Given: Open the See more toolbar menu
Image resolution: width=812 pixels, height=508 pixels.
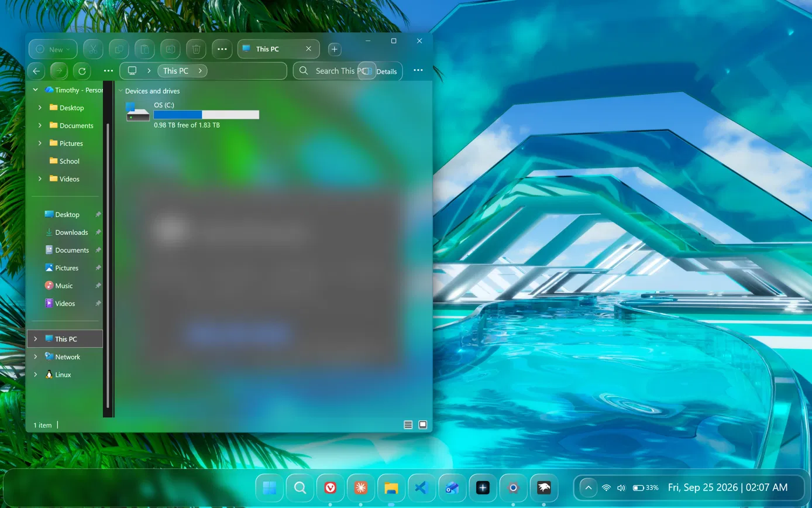Looking at the screenshot, I should [x=222, y=49].
